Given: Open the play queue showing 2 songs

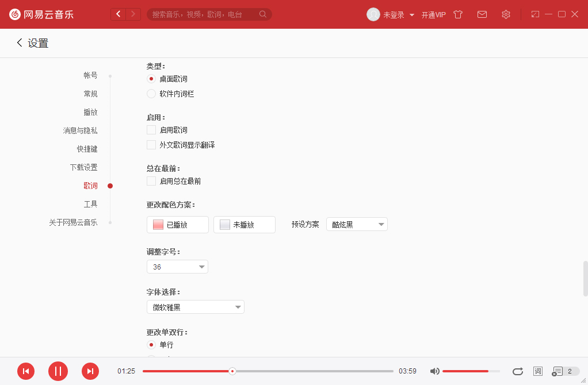Looking at the screenshot, I should pyautogui.click(x=559, y=371).
